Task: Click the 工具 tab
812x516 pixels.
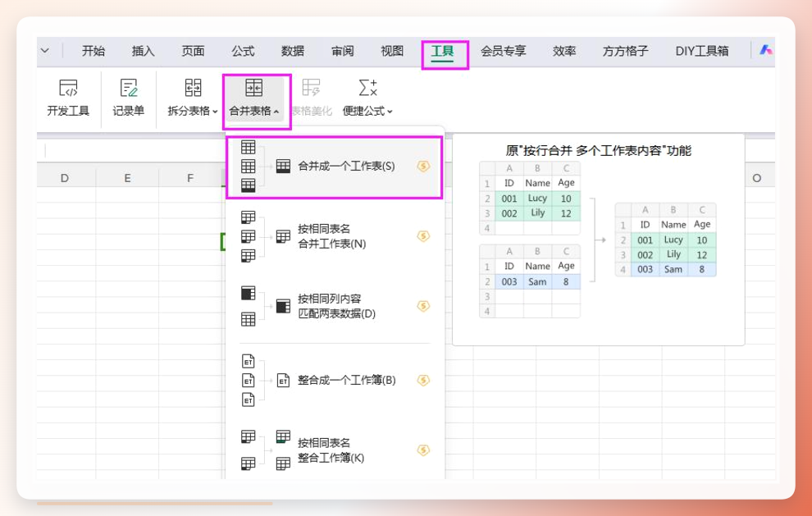Action: 442,51
